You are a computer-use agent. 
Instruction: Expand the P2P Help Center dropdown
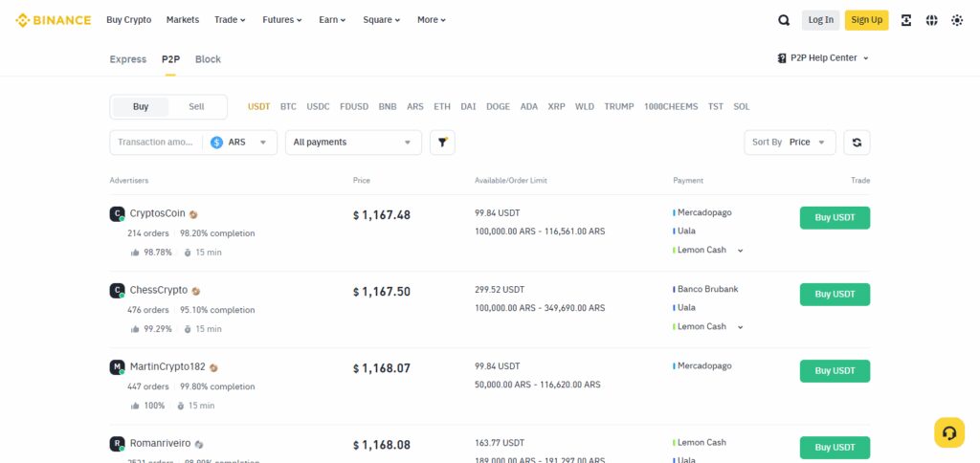pyautogui.click(x=865, y=58)
